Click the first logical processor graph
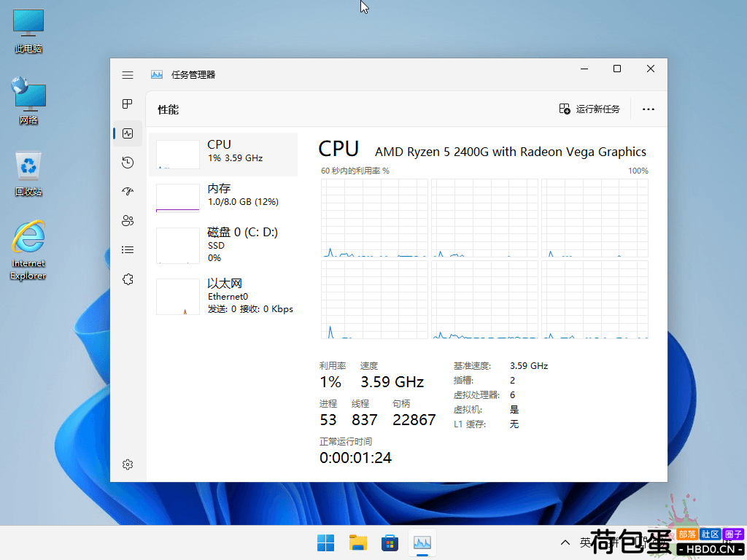The width and height of the screenshot is (747, 560). pyautogui.click(x=374, y=218)
